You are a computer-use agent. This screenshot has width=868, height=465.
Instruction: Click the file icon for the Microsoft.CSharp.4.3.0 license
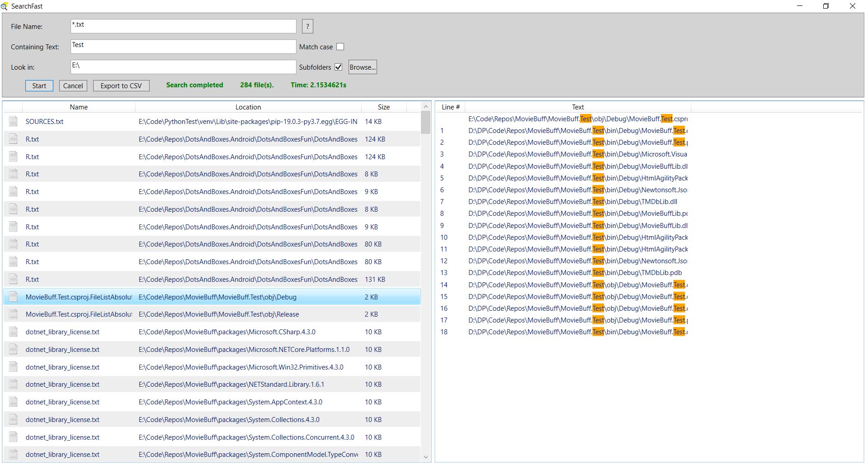pyautogui.click(x=13, y=332)
